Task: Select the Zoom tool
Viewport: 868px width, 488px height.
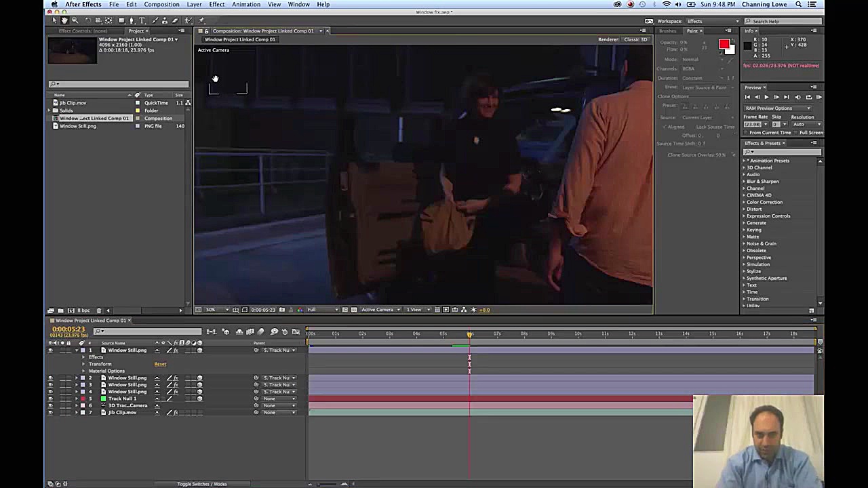Action: 75,20
